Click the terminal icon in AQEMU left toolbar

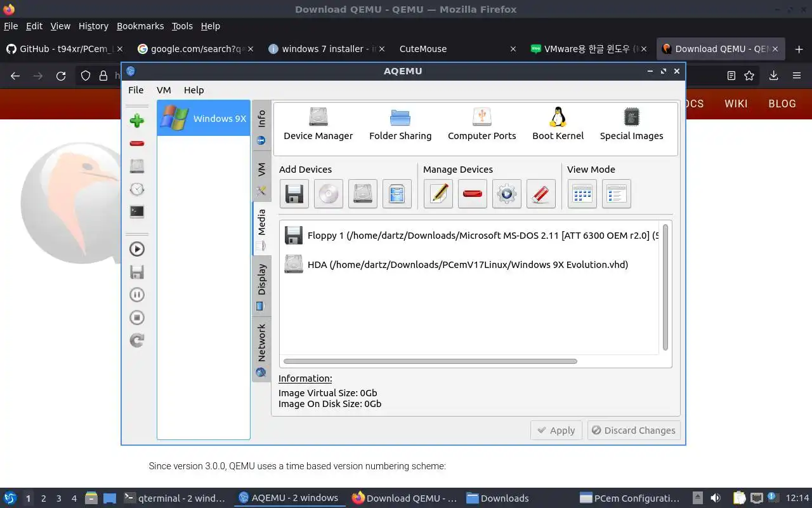click(x=137, y=212)
